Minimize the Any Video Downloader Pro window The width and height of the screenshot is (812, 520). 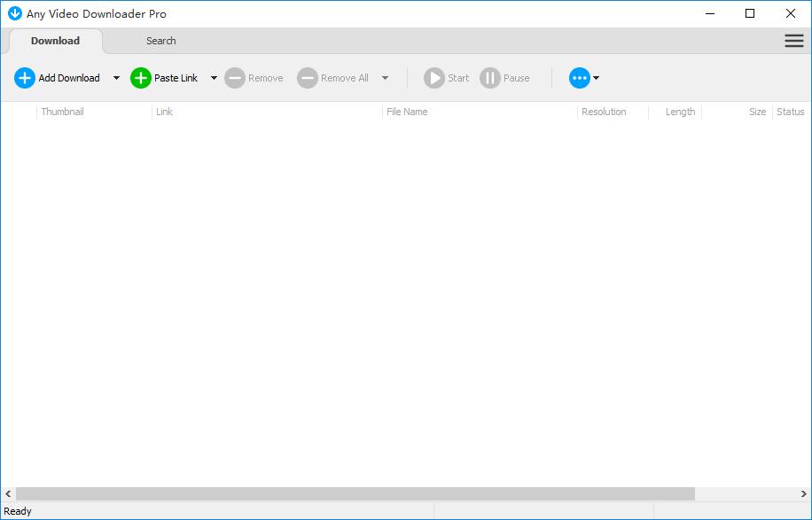(710, 13)
